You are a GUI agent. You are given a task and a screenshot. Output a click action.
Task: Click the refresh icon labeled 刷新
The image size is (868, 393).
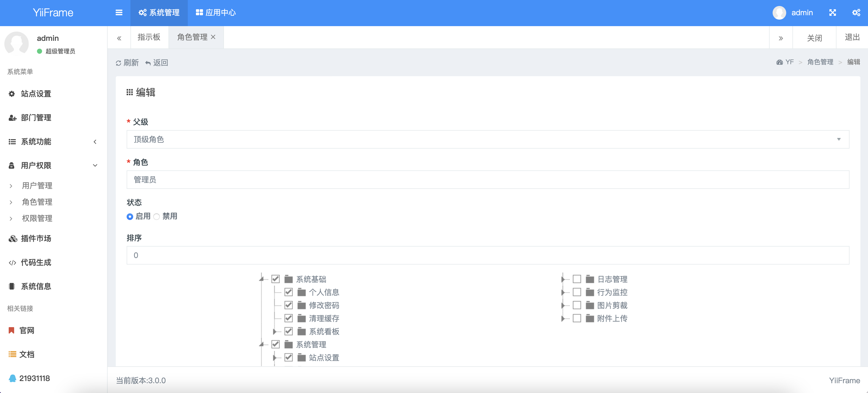[118, 63]
